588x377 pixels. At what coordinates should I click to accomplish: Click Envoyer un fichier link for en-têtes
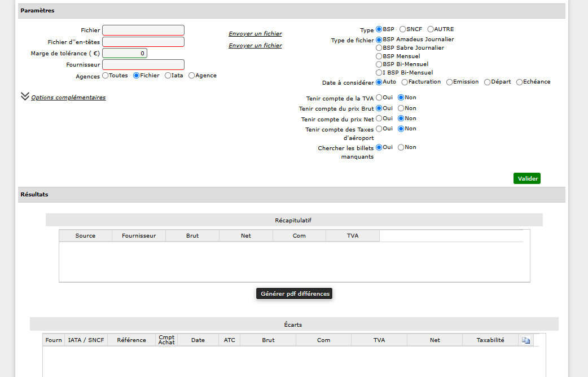pyautogui.click(x=255, y=45)
